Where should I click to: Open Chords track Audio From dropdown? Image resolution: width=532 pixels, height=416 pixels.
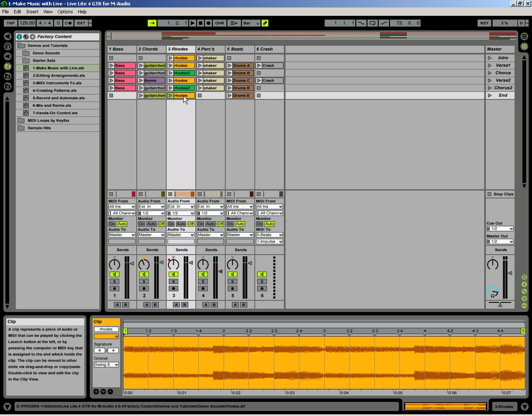click(x=151, y=207)
